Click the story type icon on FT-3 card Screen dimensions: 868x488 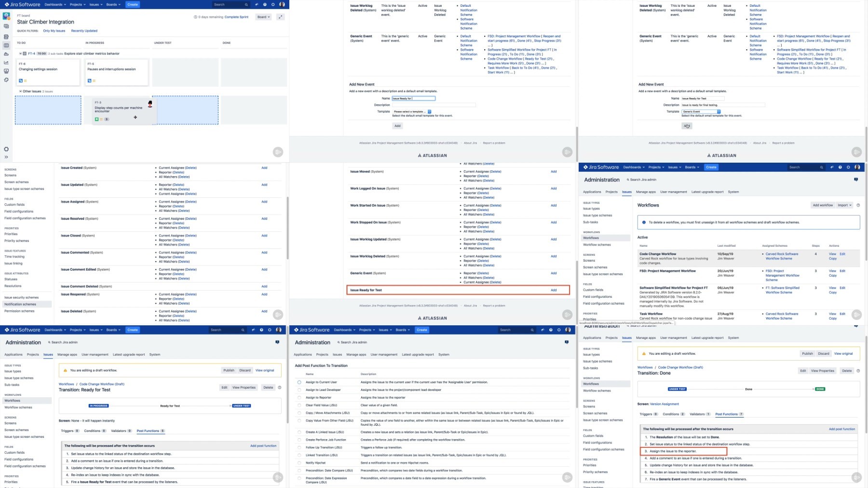click(x=96, y=119)
